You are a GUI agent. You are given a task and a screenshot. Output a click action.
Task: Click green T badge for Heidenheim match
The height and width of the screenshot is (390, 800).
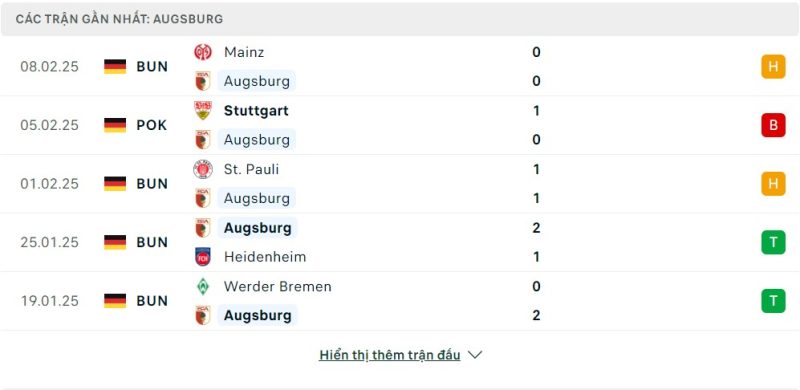click(x=773, y=242)
